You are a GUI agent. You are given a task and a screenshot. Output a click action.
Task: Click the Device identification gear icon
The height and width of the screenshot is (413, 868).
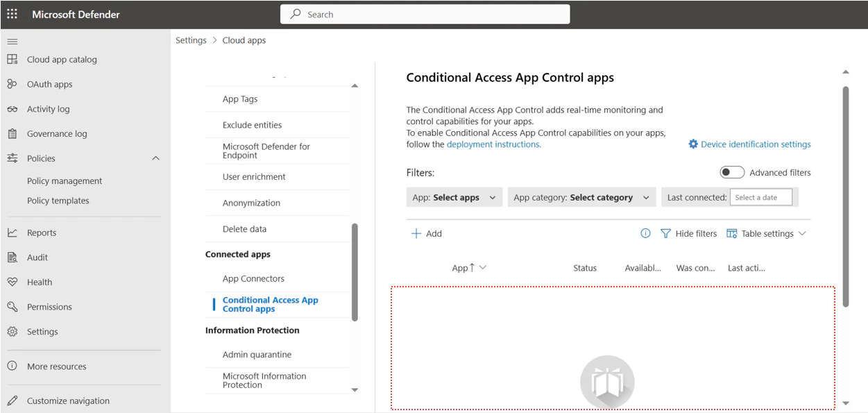pos(693,144)
